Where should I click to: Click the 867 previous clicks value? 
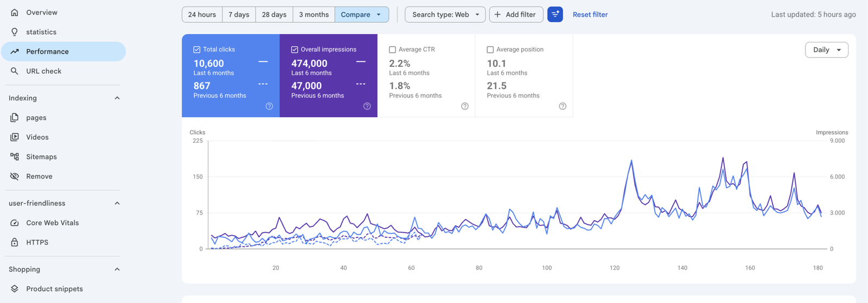coord(202,86)
